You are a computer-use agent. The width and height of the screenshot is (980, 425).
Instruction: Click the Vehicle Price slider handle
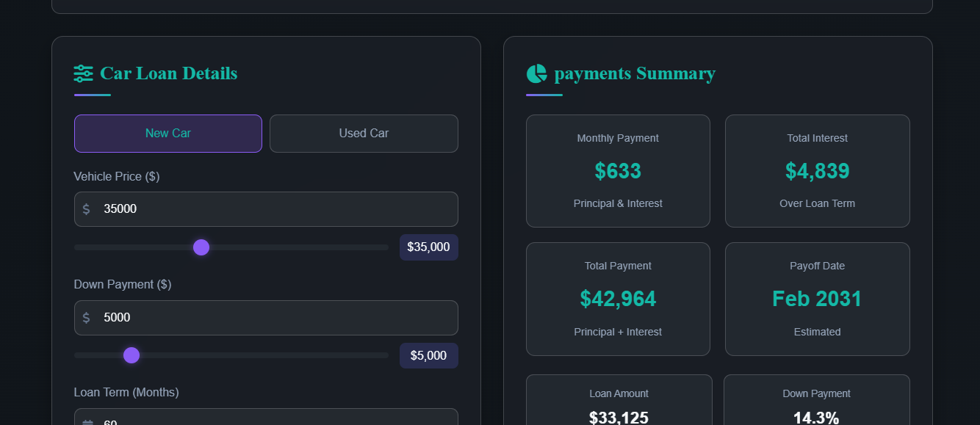[x=201, y=247]
